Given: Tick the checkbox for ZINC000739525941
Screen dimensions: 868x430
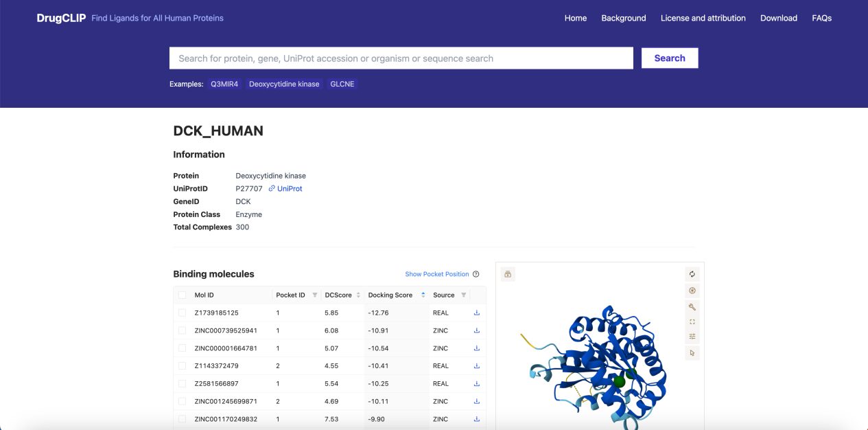Looking at the screenshot, I should coord(182,330).
